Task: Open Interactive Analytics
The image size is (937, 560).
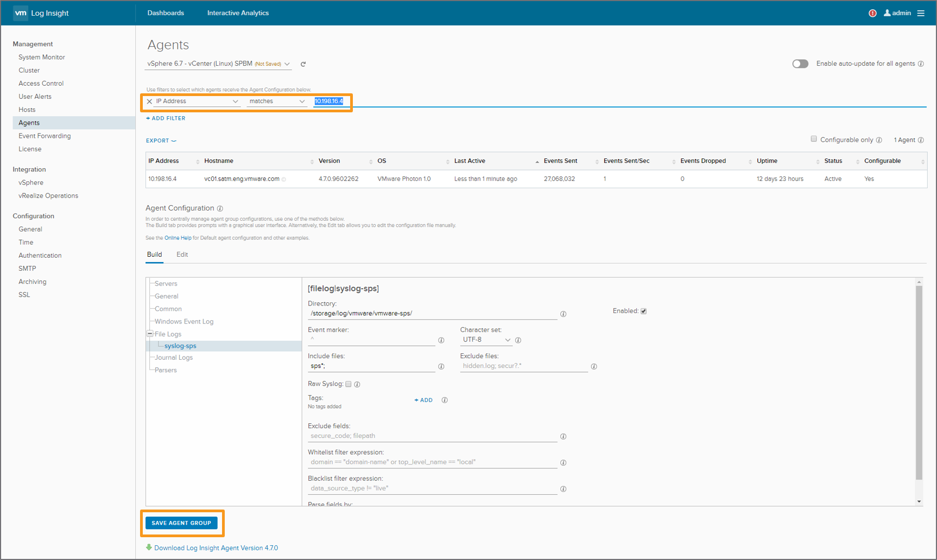Action: [238, 13]
